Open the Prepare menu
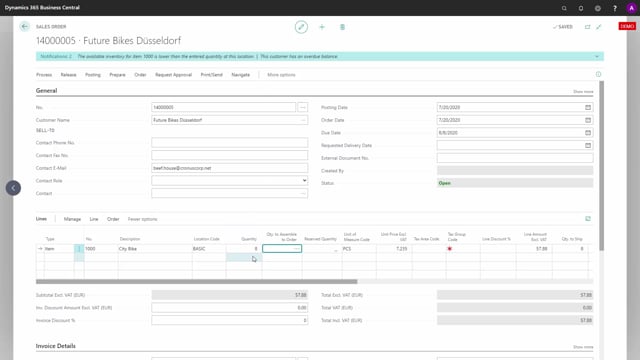Image resolution: width=640 pixels, height=360 pixels. click(x=117, y=75)
